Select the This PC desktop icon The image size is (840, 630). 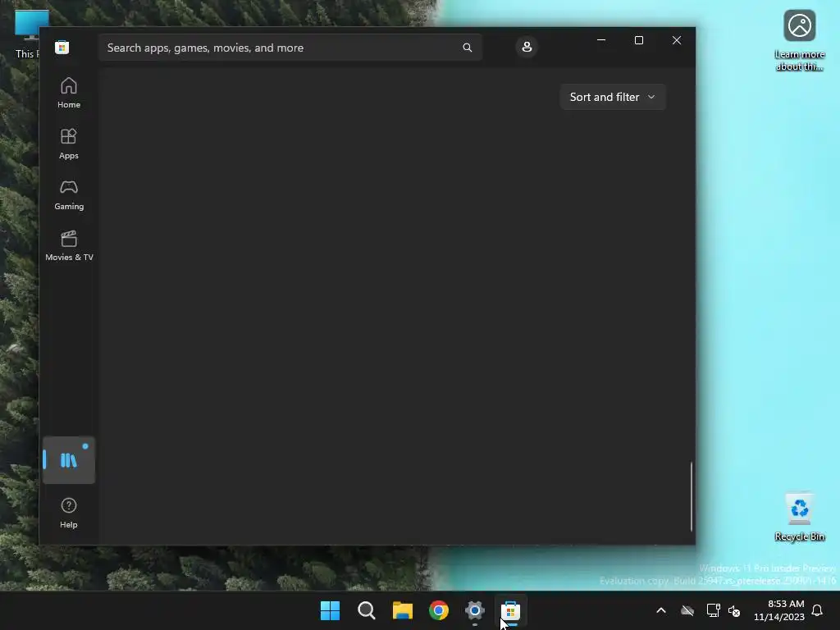click(27, 34)
